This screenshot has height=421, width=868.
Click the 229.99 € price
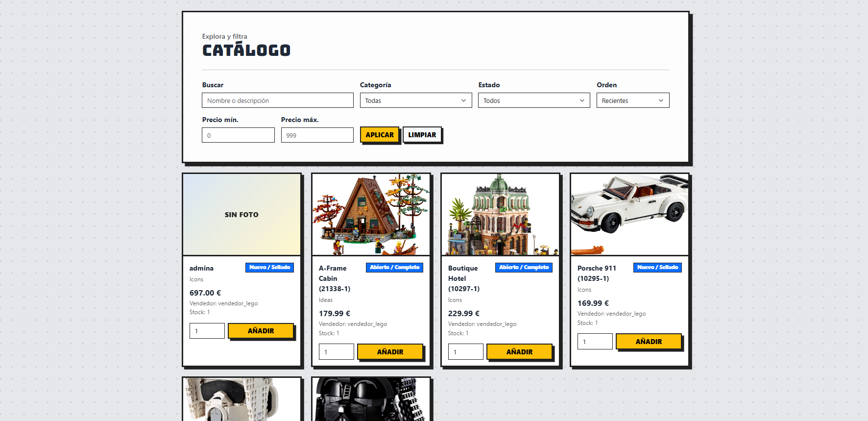[464, 314]
